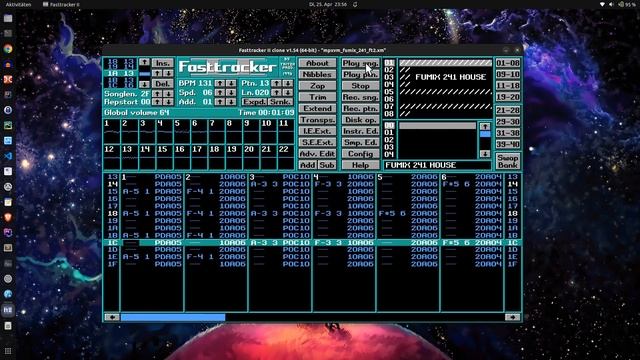
Task: Switch to instrument bank 11-18
Action: coord(508,86)
